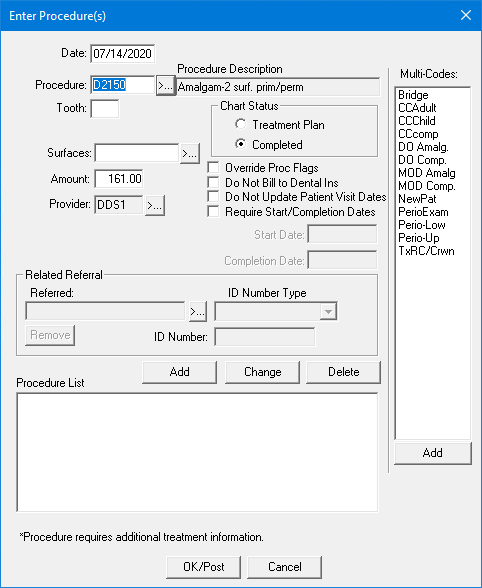This screenshot has width=482, height=588.
Task: Click the OK/Post button
Action: 204,567
